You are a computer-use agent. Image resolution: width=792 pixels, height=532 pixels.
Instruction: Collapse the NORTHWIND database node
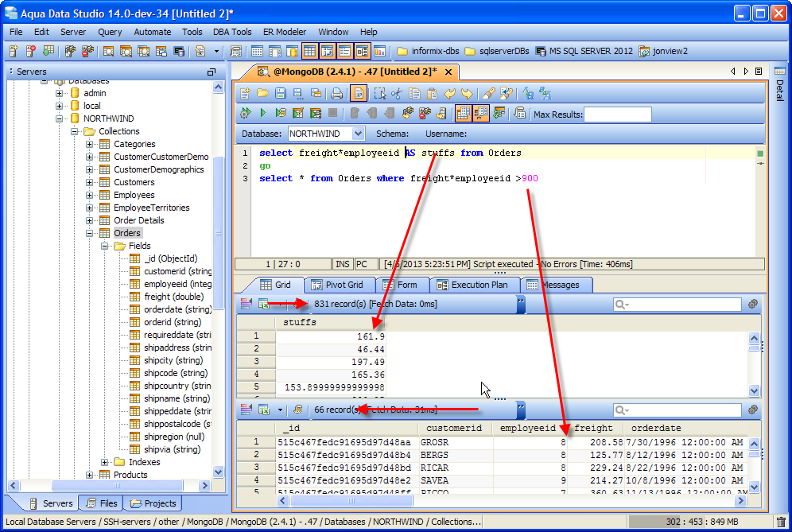point(59,118)
